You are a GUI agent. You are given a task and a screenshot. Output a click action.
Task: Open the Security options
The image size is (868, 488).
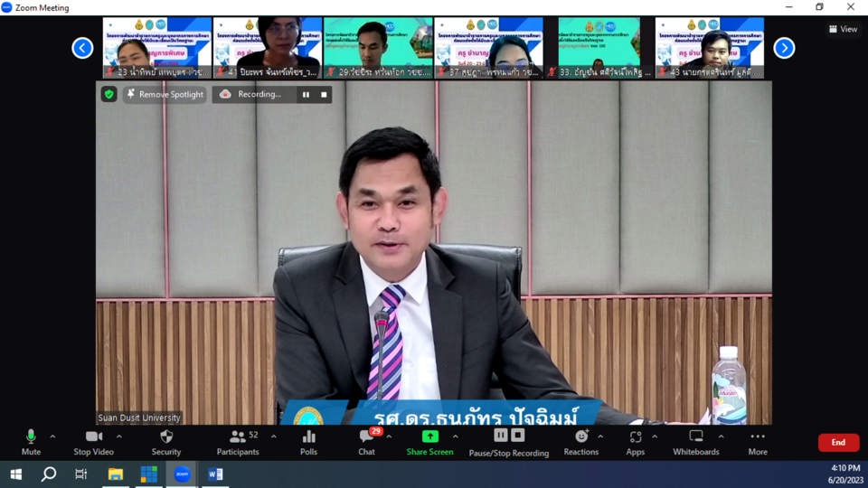166,441
